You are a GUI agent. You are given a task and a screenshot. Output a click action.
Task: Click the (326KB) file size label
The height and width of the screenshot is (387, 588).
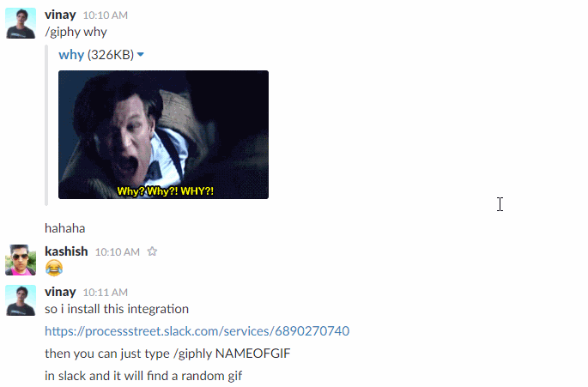point(111,55)
